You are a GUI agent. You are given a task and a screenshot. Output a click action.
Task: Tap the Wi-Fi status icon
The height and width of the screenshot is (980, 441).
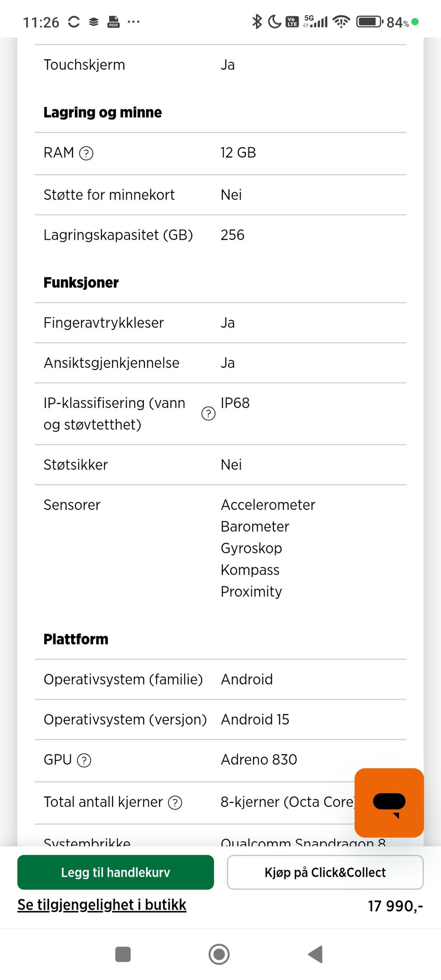click(x=341, y=22)
